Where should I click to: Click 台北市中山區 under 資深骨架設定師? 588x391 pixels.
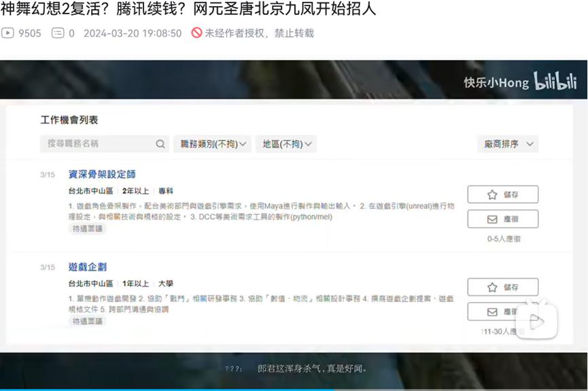(90, 190)
